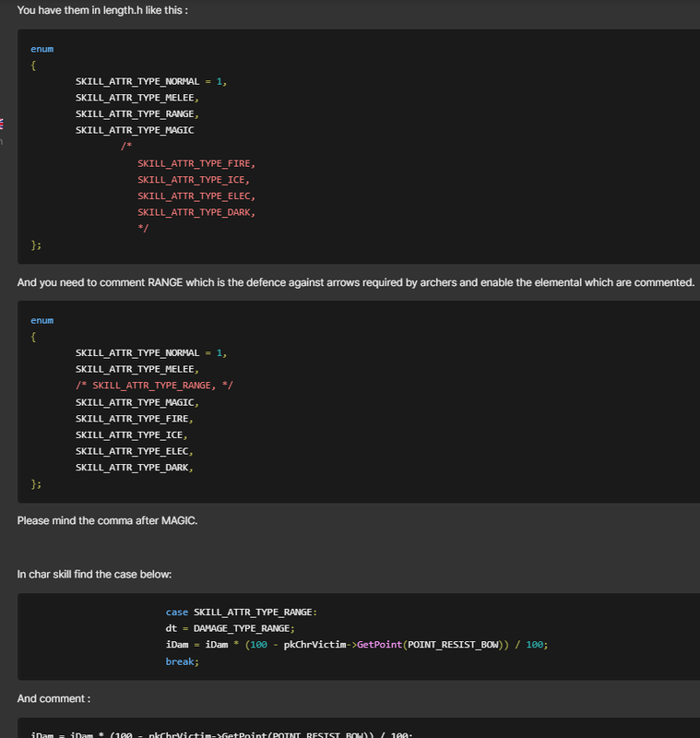Click the sentence 'In char skill find the case below:'

[x=95, y=574]
